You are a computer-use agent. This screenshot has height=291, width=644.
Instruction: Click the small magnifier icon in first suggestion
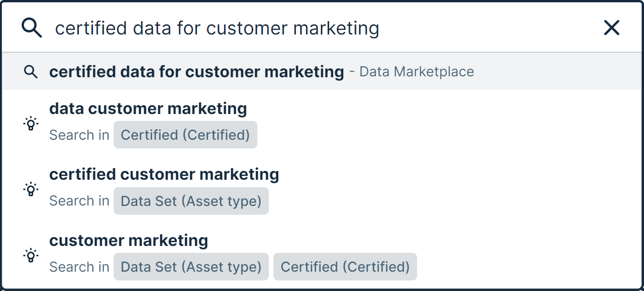click(31, 72)
